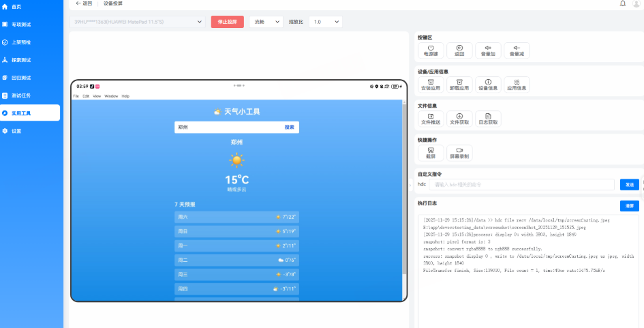Select 实用工具 sidebar item

pos(30,113)
